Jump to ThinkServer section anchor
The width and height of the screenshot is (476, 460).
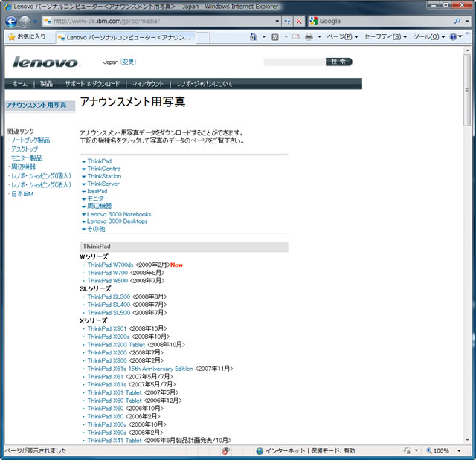tap(103, 184)
